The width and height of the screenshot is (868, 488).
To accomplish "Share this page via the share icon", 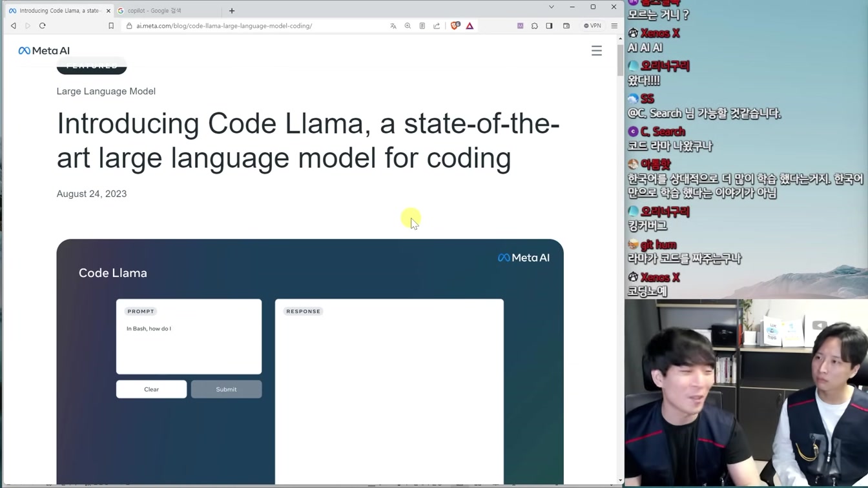I will coord(437,26).
